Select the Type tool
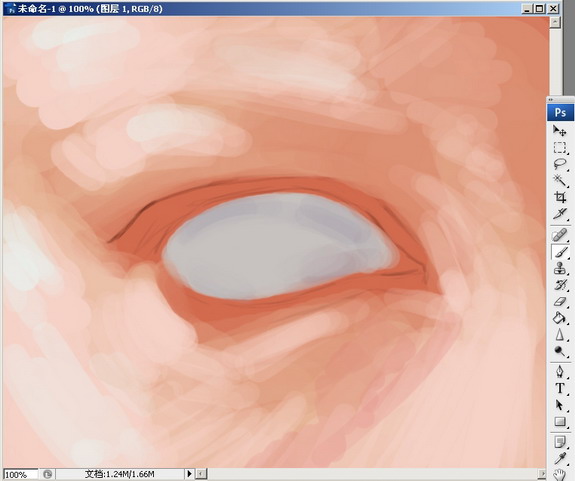This screenshot has height=481, width=575. click(560, 388)
